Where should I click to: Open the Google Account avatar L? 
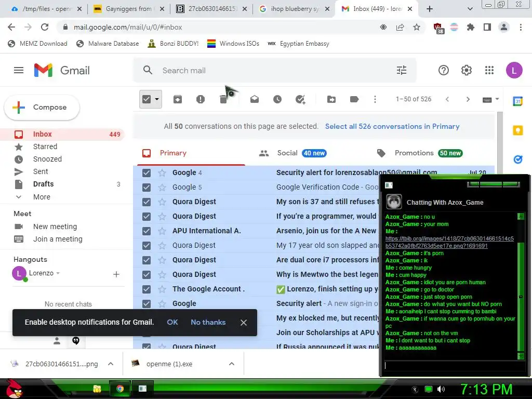[x=514, y=70]
